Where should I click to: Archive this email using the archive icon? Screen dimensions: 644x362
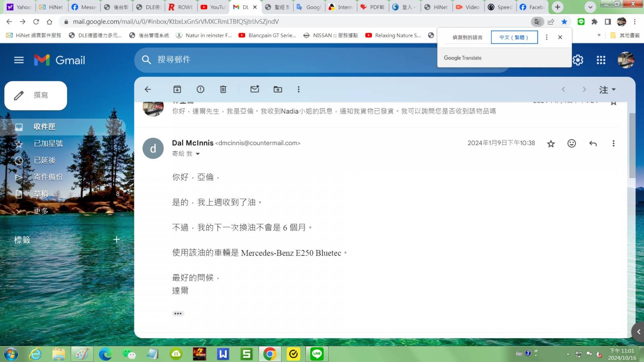177,89
